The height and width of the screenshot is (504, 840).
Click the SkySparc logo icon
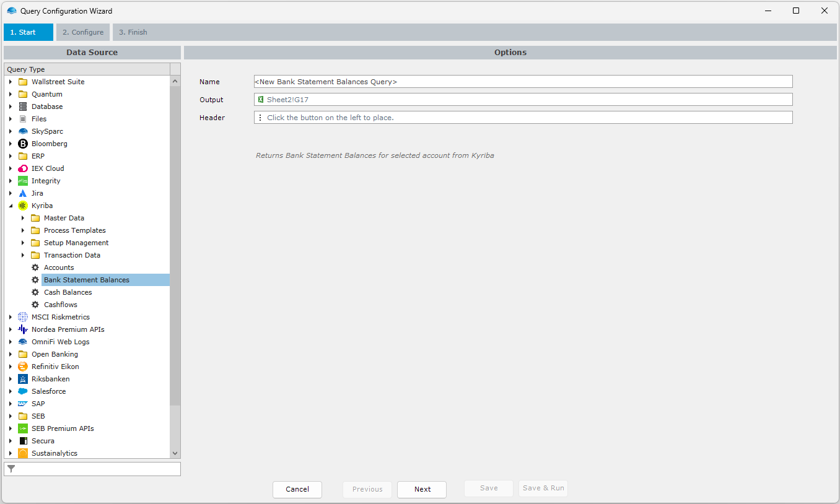click(23, 131)
